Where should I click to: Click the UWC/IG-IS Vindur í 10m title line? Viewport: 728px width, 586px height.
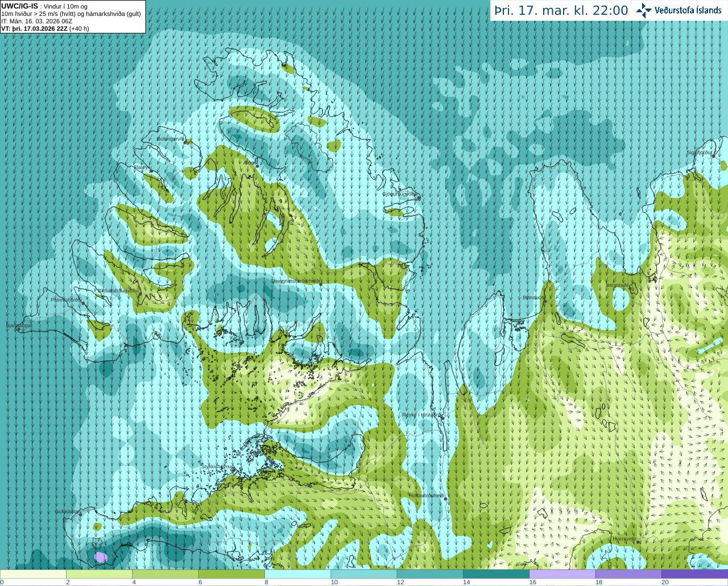(x=44, y=6)
